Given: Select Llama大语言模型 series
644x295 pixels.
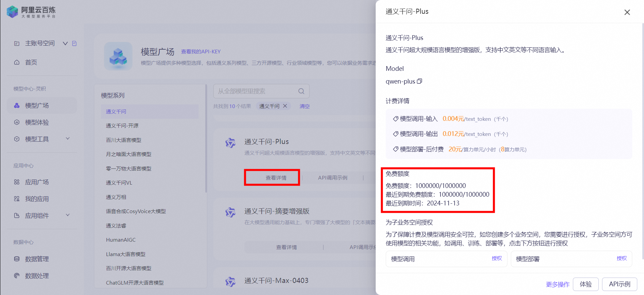Looking at the screenshot, I should tap(126, 254).
